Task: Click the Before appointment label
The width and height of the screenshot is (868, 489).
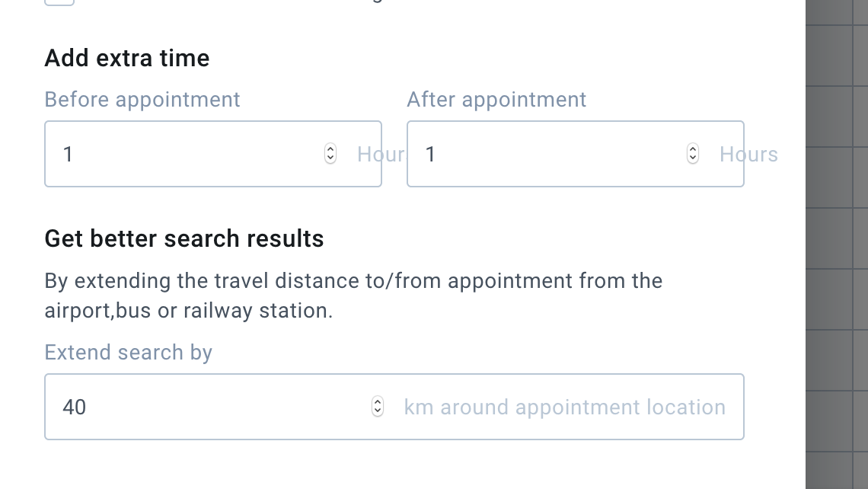Action: (x=142, y=99)
